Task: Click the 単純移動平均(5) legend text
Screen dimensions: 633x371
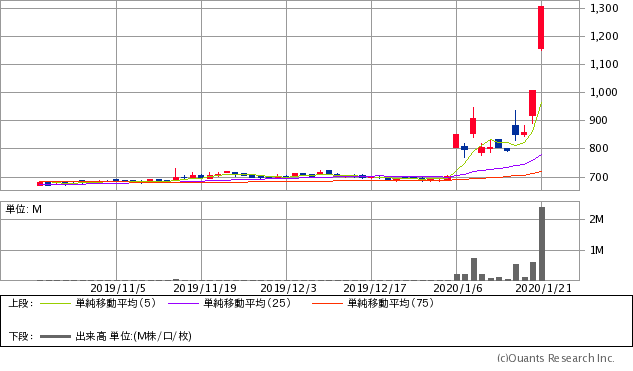Action: pyautogui.click(x=115, y=303)
